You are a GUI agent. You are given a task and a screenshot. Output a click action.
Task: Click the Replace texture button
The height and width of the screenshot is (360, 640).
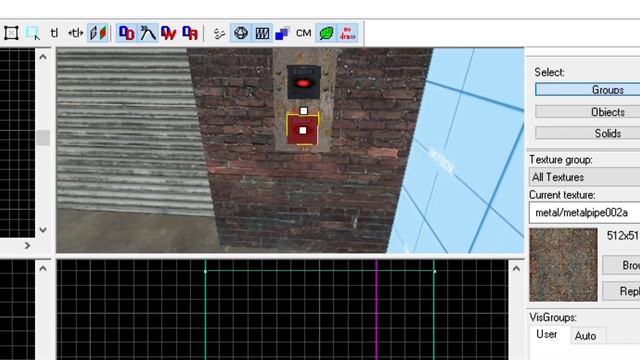click(x=621, y=291)
